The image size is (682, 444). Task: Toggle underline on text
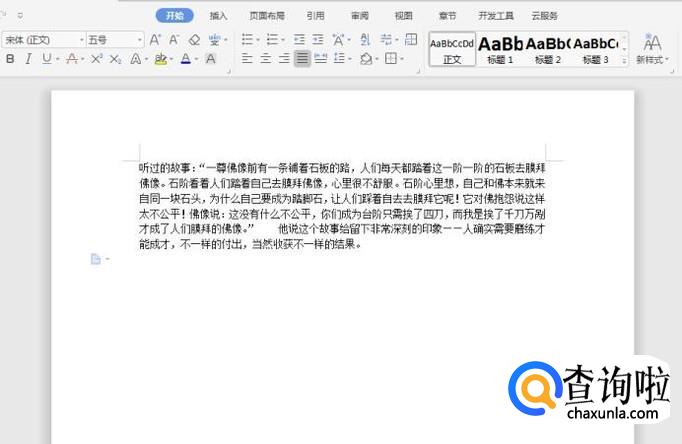(x=46, y=59)
